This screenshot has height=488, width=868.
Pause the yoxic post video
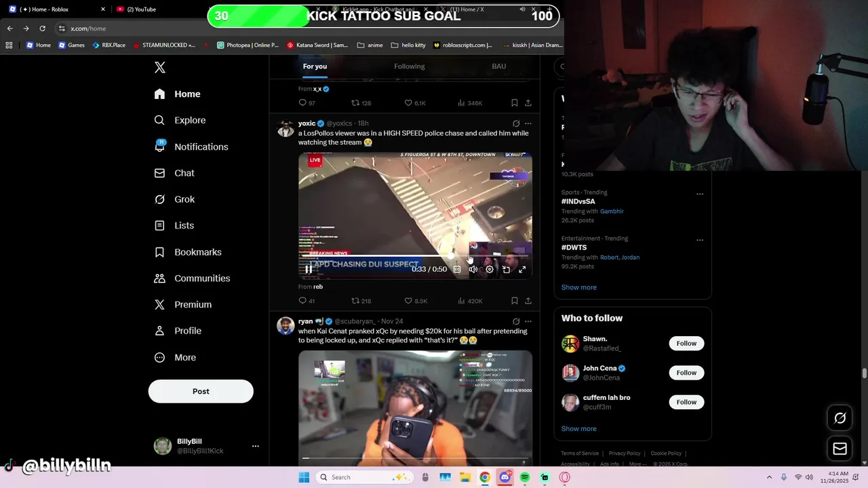[x=309, y=269]
